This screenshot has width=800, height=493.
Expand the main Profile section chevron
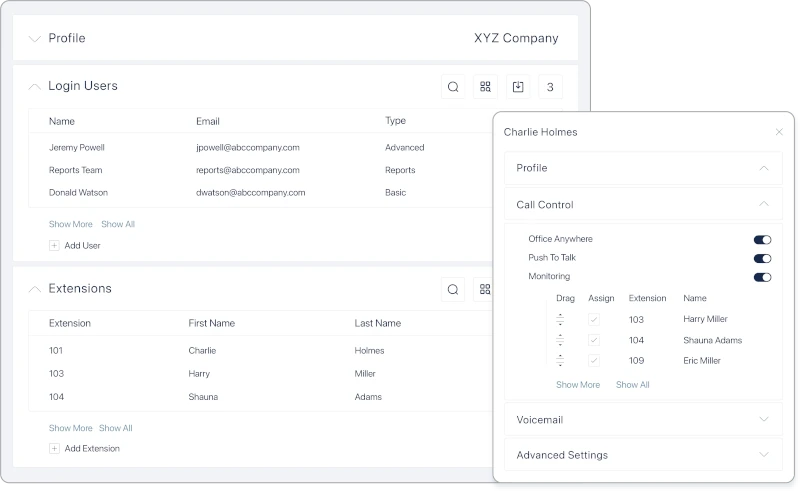coord(34,39)
